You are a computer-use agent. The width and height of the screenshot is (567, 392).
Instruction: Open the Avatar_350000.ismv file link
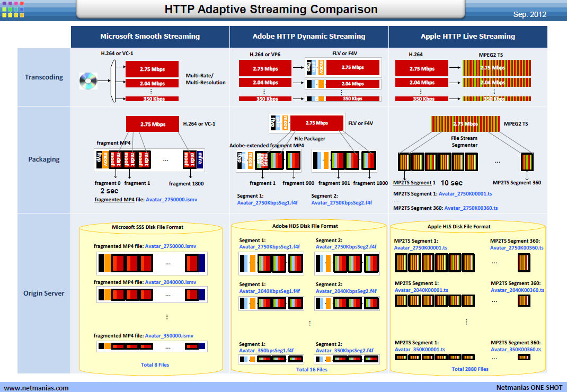pos(169,336)
